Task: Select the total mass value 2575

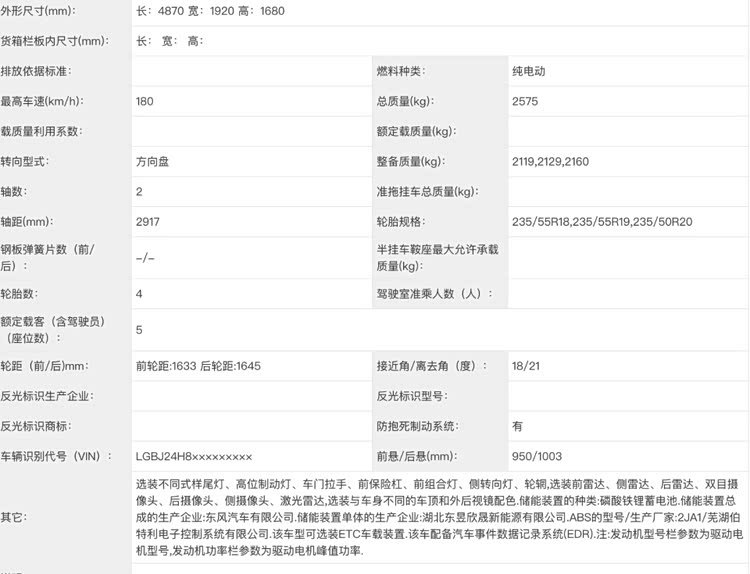Action: [526, 101]
